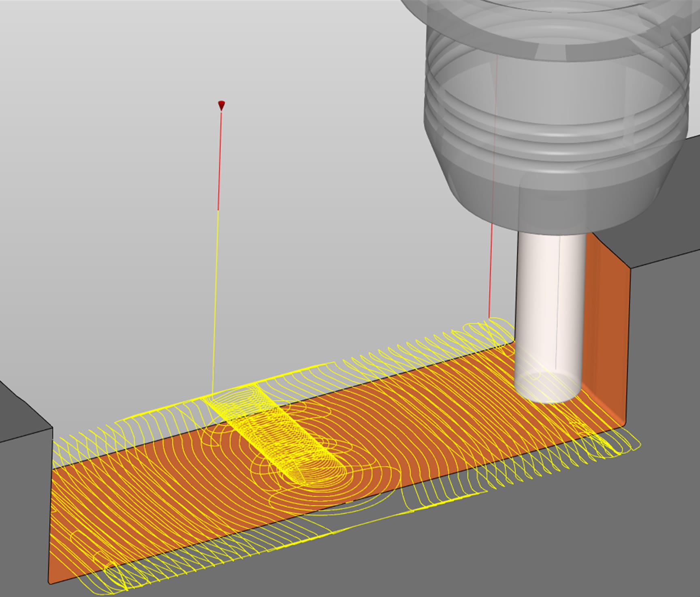Select the white cylindrical end mill cutter
Screen dimensions: 700x597
(549, 318)
